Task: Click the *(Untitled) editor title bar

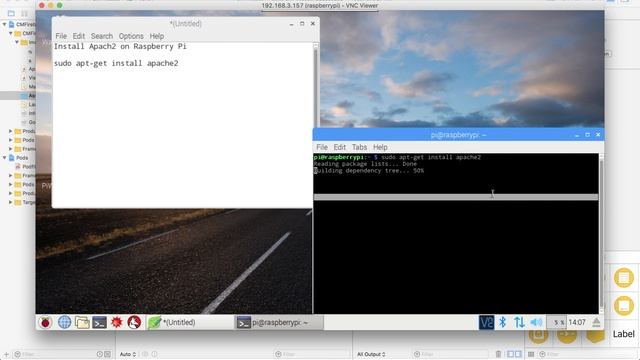Action: click(186, 24)
